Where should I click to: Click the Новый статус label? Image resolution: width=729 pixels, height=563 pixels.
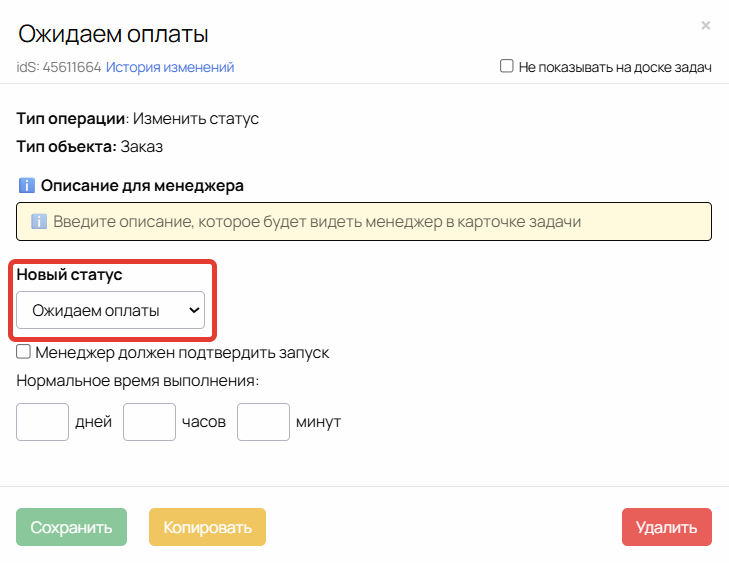coord(69,274)
